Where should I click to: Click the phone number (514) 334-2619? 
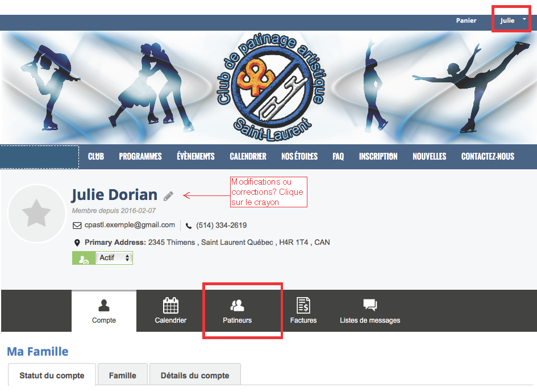coord(221,226)
